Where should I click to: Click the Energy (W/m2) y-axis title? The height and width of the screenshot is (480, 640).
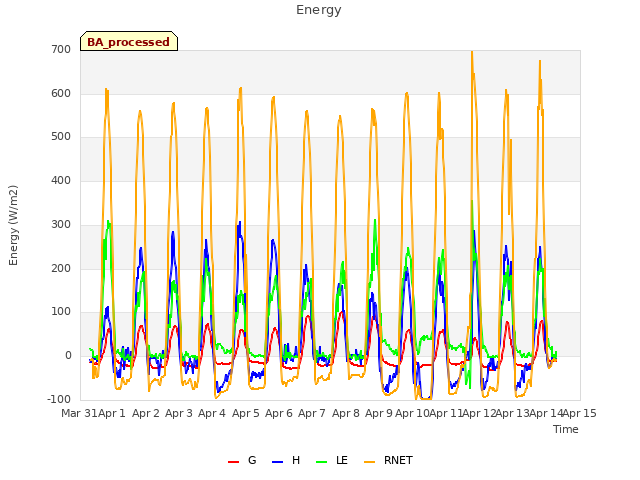[13, 225]
